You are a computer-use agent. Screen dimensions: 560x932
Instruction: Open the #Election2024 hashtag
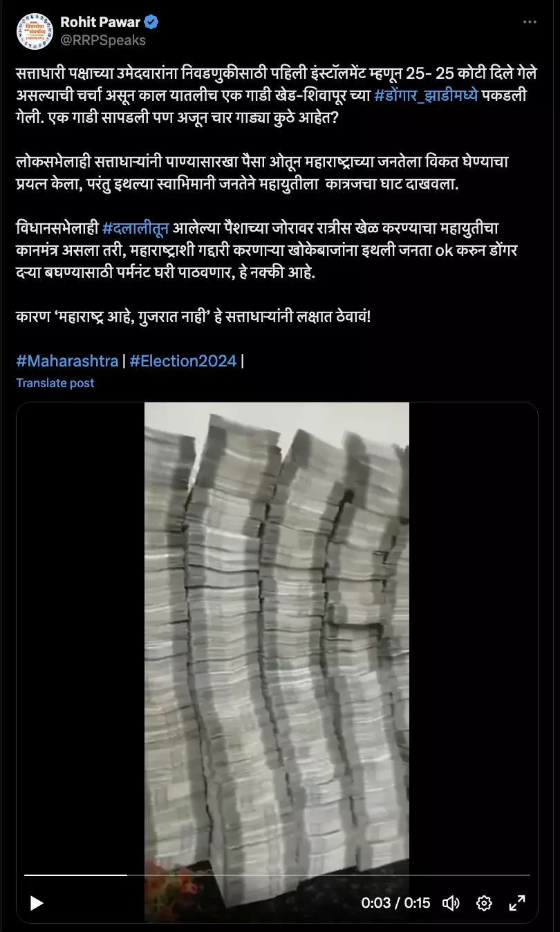(x=183, y=361)
